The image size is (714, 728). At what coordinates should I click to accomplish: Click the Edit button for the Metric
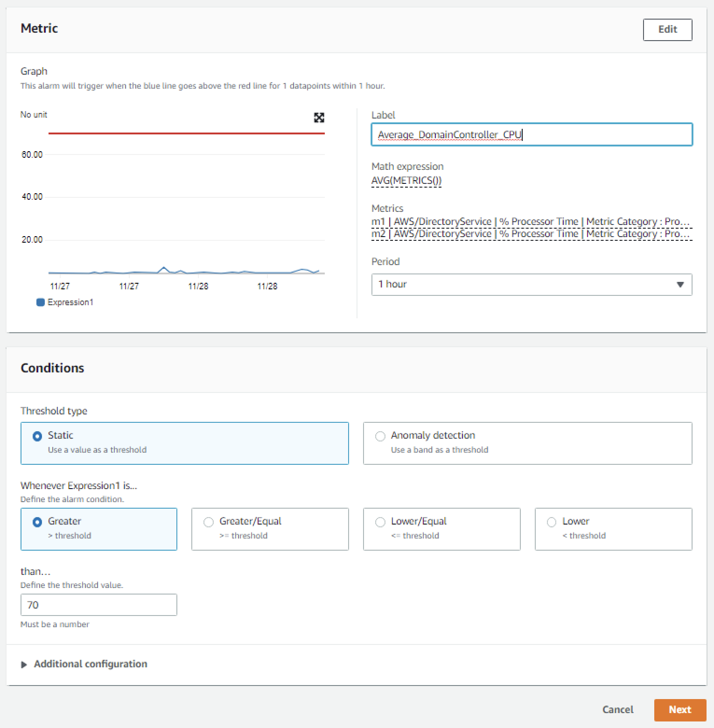(x=667, y=29)
